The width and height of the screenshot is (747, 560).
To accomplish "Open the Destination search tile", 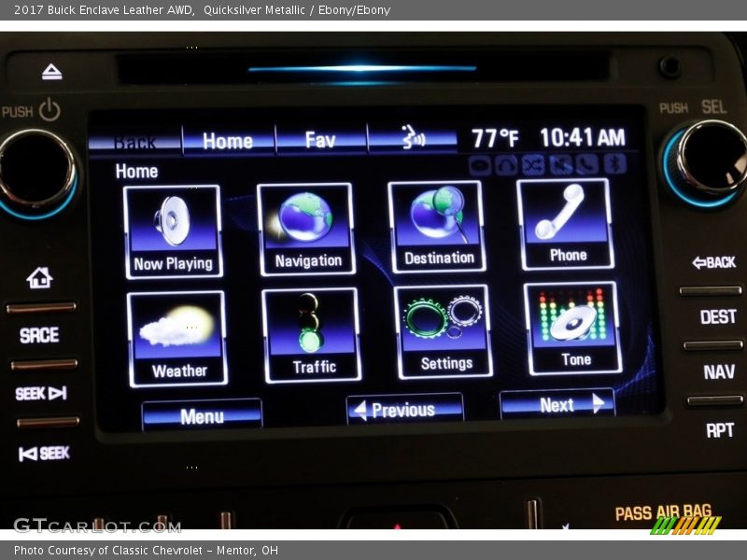I will click(x=437, y=227).
